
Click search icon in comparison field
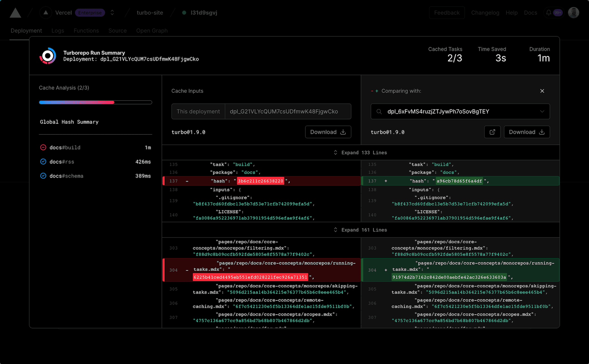(x=379, y=112)
